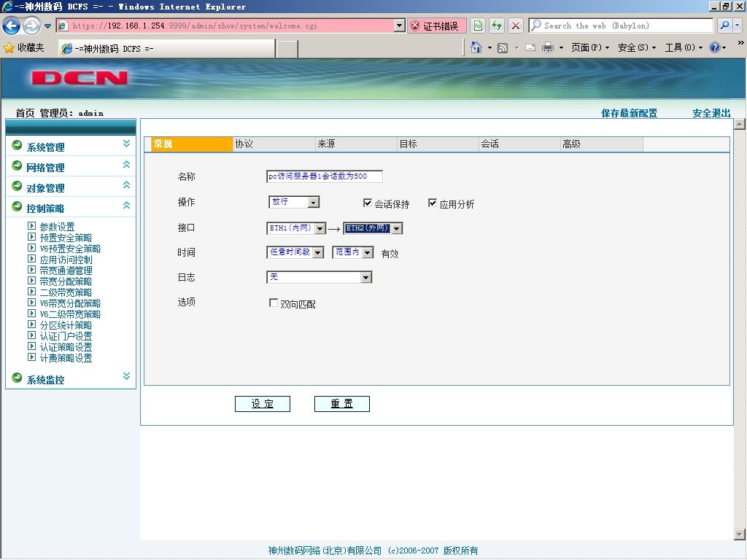Open the 应用访问控制 link
Viewport: 747px width, 560px height.
click(x=66, y=260)
